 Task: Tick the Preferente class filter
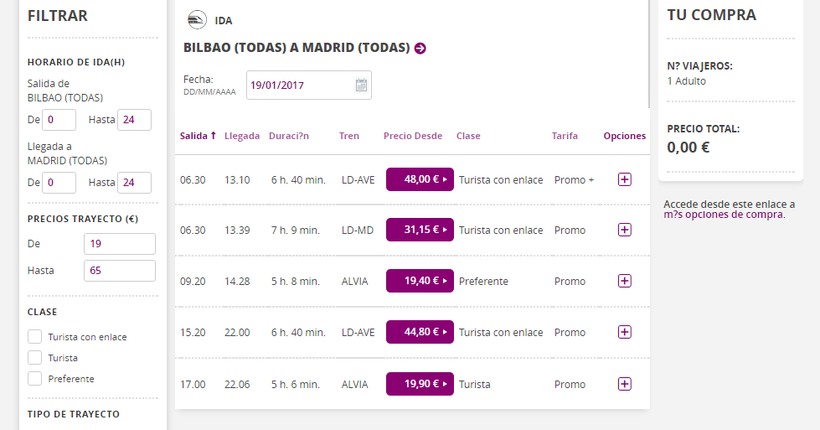click(35, 378)
